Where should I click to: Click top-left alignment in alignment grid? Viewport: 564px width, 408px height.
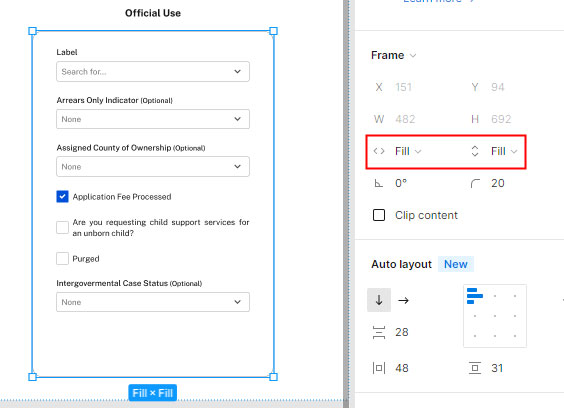(x=475, y=296)
